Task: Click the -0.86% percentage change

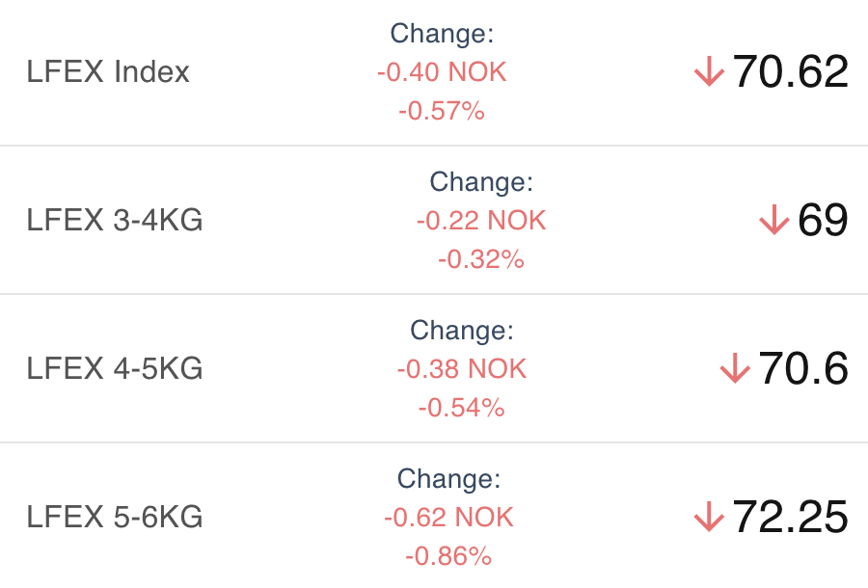Action: coord(448,556)
